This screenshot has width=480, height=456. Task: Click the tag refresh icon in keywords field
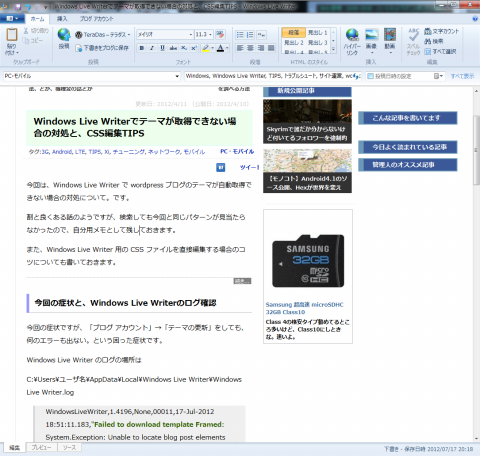357,76
